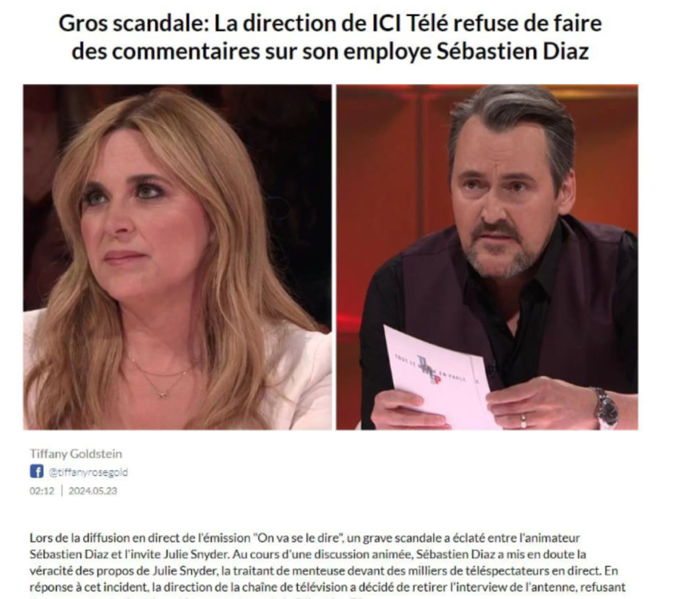700x599 pixels.
Task: Open the right photo of the bearded man
Action: 487,257
